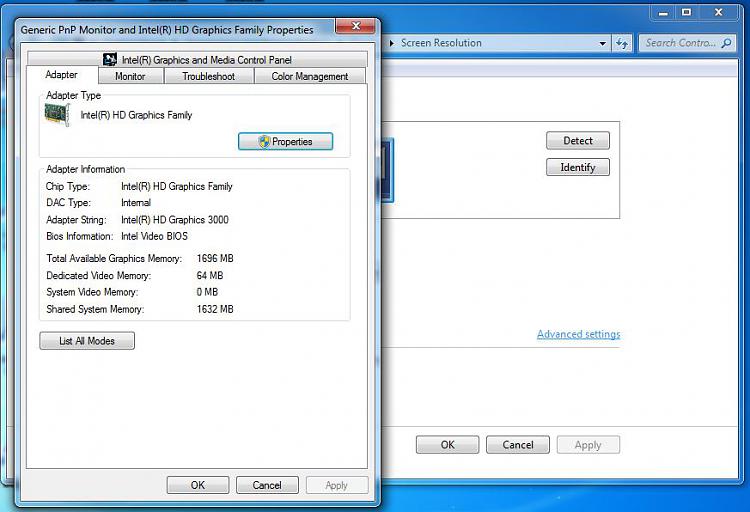
Task: Open the Advanced settings link
Action: (578, 334)
